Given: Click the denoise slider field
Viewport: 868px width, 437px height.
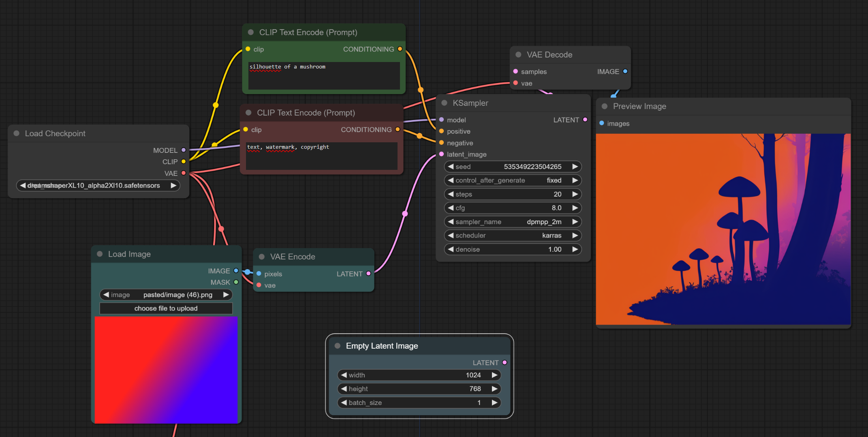Looking at the screenshot, I should pyautogui.click(x=513, y=249).
